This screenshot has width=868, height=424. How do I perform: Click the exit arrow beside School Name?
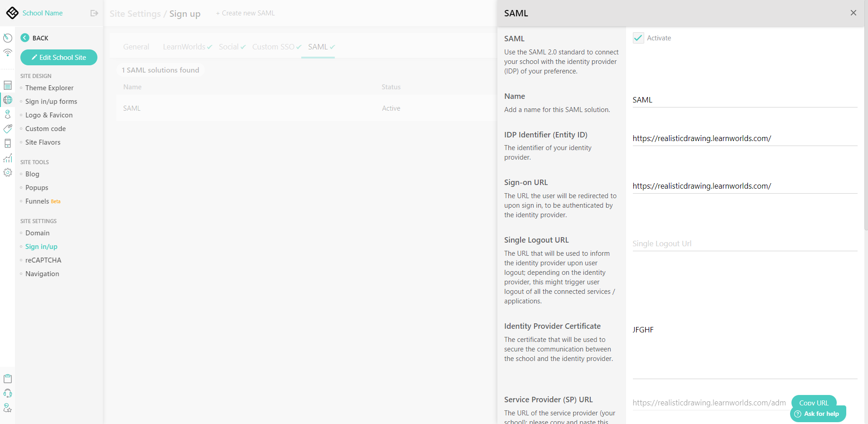tap(94, 13)
